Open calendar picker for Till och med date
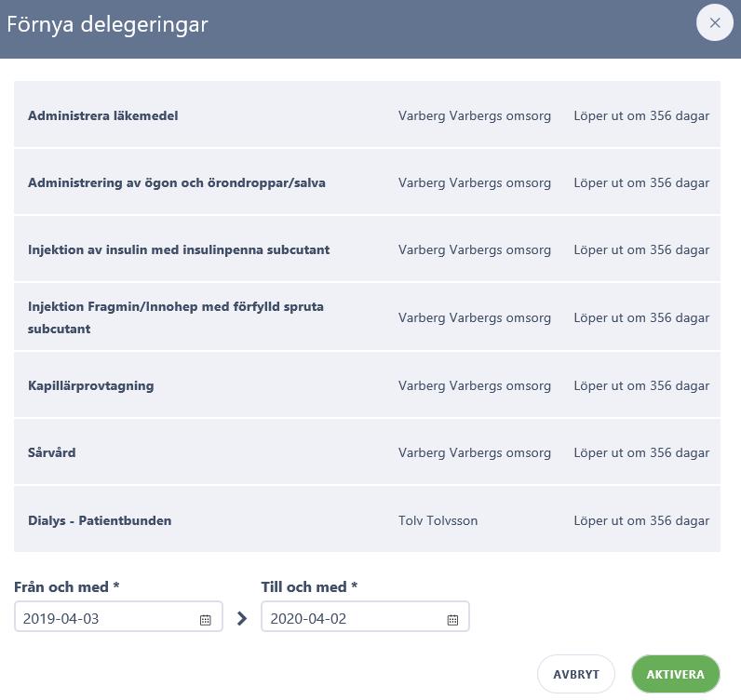 [452, 619]
